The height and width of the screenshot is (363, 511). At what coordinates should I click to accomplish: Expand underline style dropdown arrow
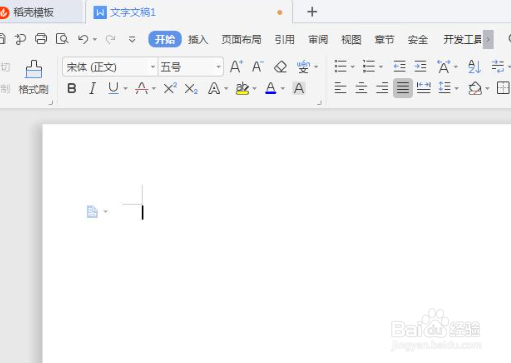[125, 89]
